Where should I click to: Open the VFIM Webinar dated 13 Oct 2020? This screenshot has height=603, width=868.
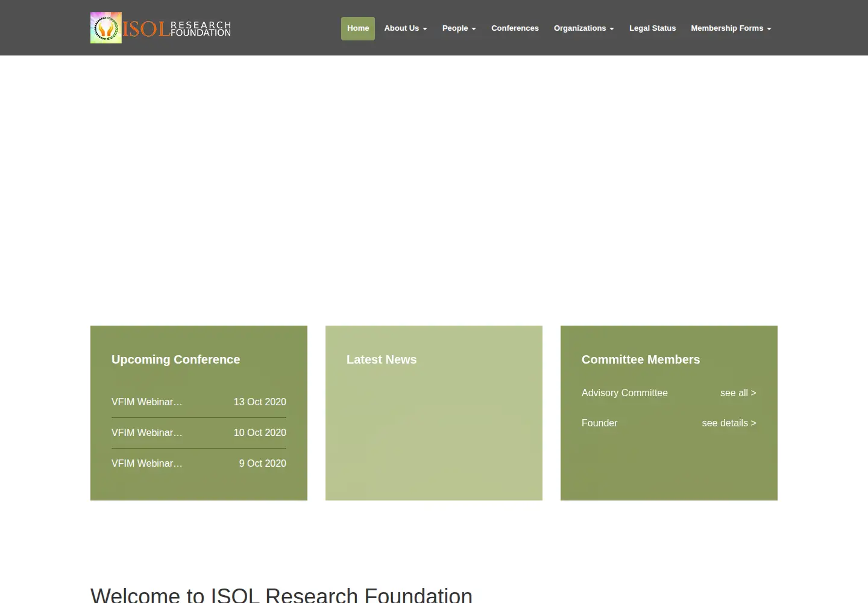(147, 402)
